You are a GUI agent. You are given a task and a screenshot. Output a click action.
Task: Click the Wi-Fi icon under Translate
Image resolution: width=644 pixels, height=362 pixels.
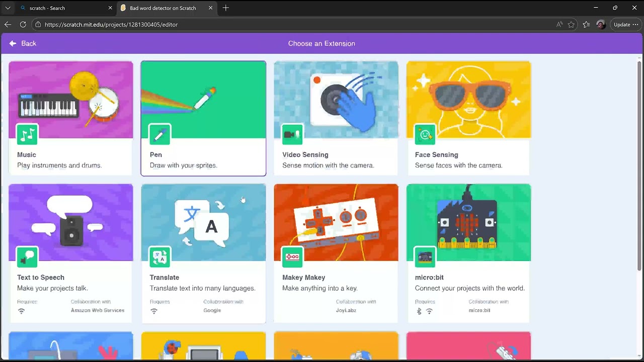point(154,311)
